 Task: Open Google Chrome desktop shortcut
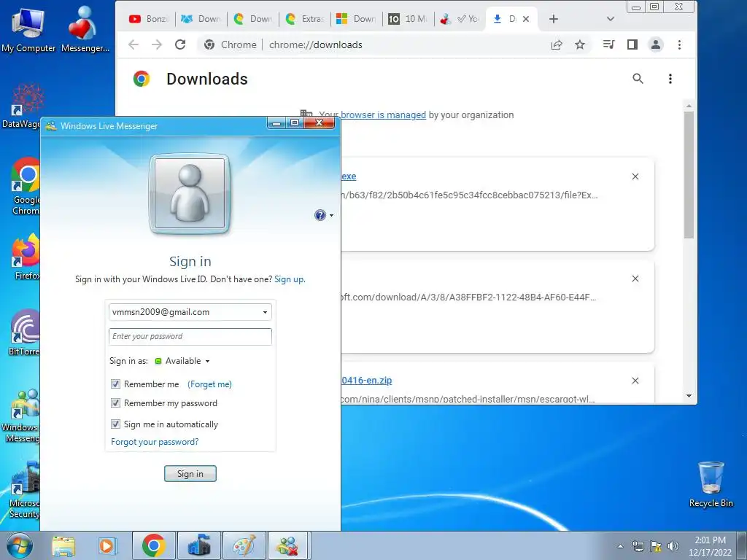click(x=26, y=186)
